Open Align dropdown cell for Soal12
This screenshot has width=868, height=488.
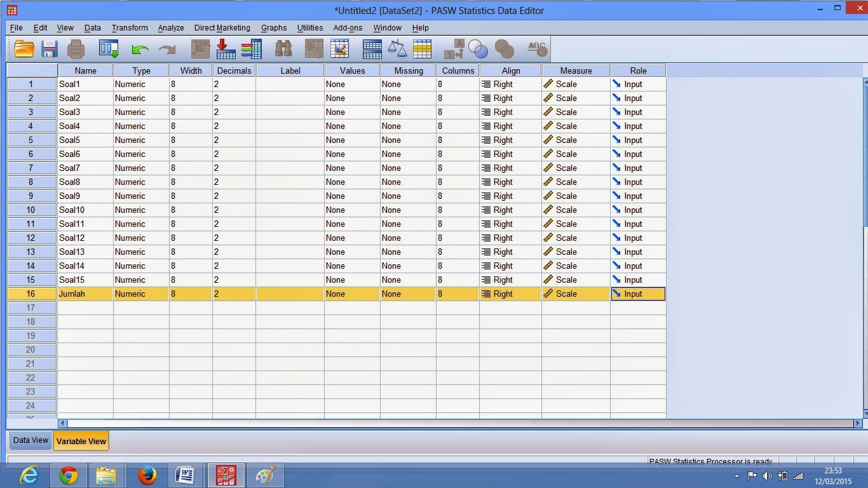[511, 238]
